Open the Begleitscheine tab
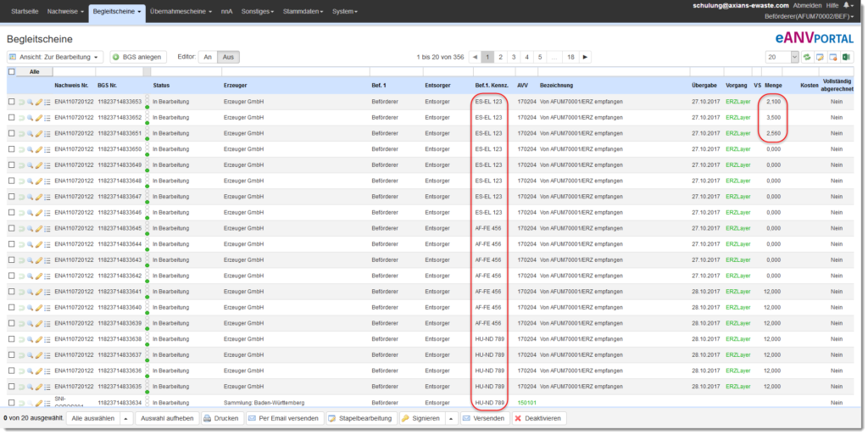Screen dimensions: 868x435 pos(117,12)
